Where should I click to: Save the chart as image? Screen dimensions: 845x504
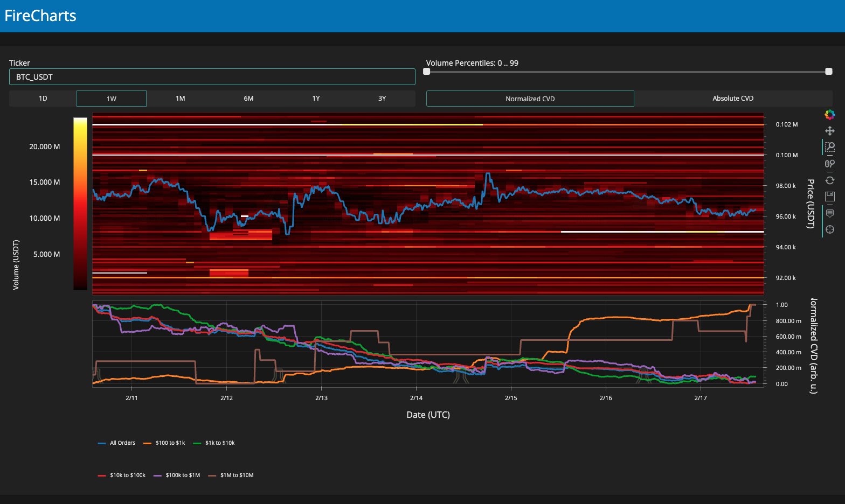(x=829, y=197)
